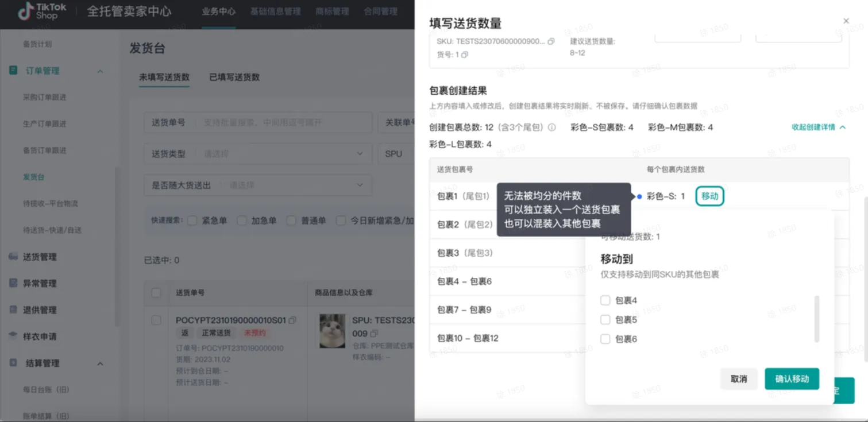Open the 商标管理 top menu

tap(332, 11)
